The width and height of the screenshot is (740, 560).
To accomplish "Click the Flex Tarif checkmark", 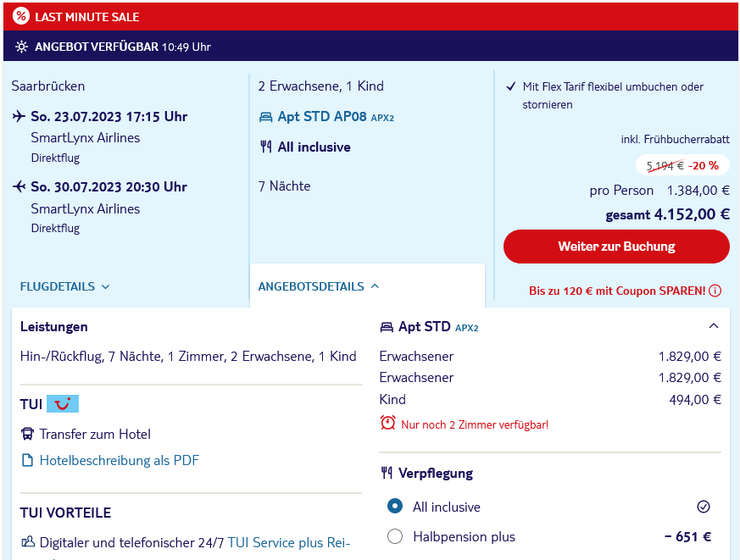I will (510, 86).
